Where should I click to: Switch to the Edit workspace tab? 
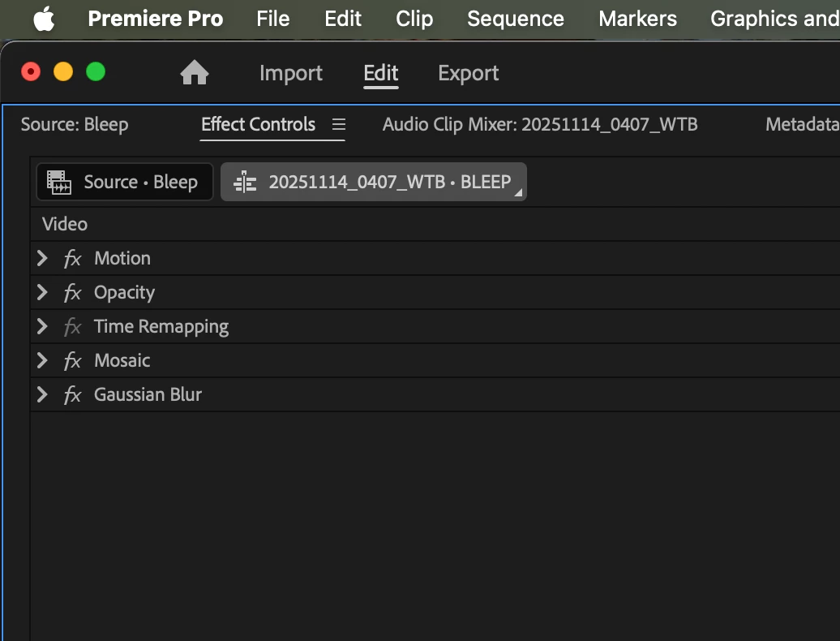[381, 73]
